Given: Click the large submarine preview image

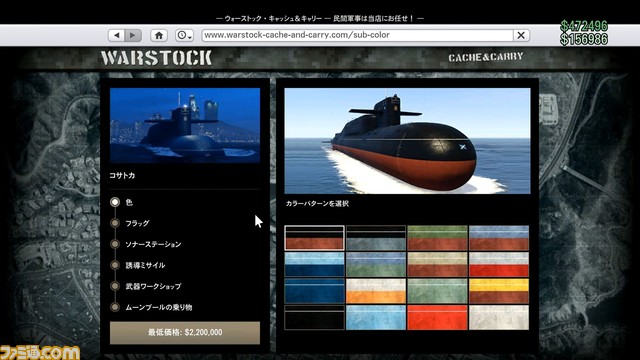Looking at the screenshot, I should (x=407, y=141).
